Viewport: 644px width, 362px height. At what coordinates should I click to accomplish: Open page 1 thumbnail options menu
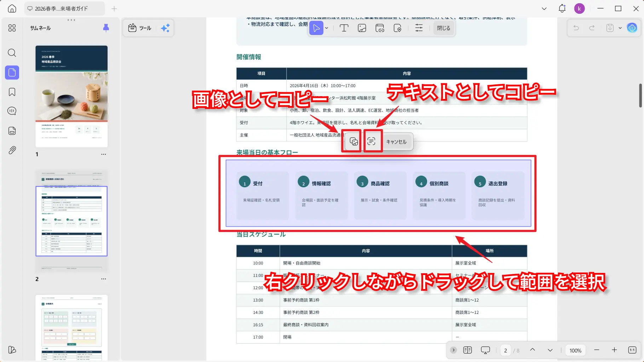click(103, 154)
